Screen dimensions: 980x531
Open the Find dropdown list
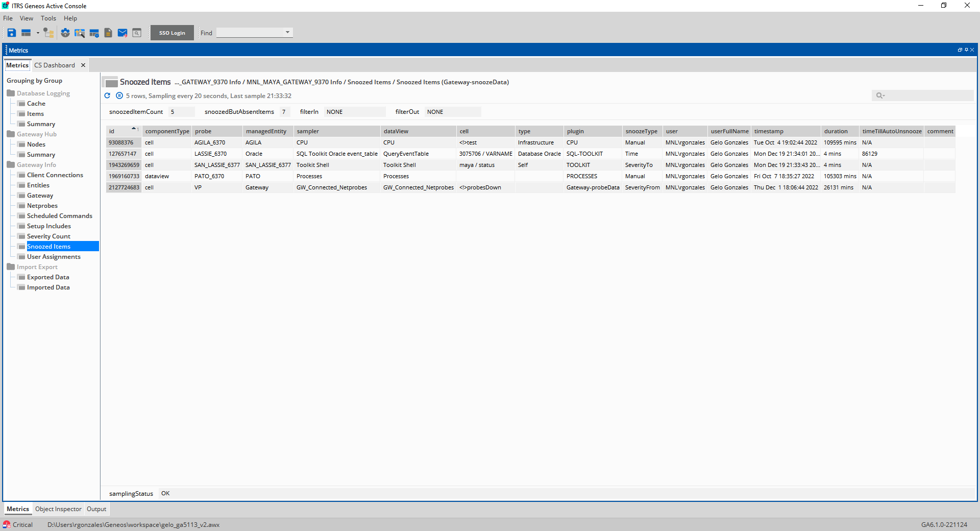point(287,32)
